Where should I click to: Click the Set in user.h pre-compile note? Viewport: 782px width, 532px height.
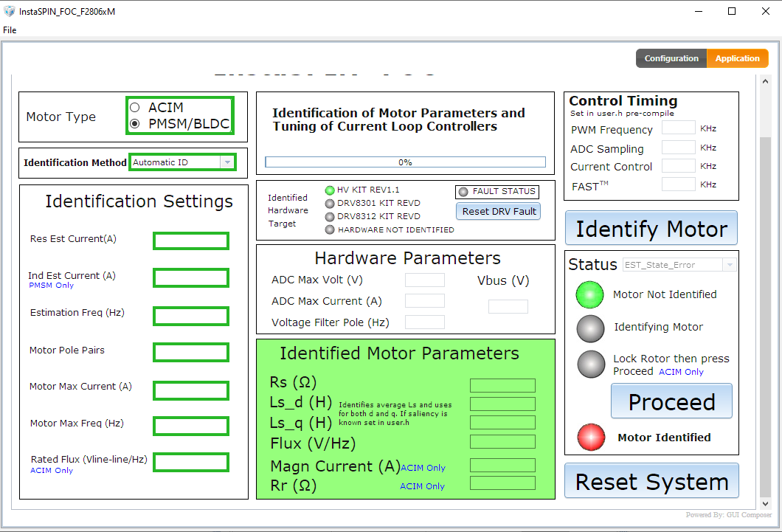pyautogui.click(x=622, y=113)
